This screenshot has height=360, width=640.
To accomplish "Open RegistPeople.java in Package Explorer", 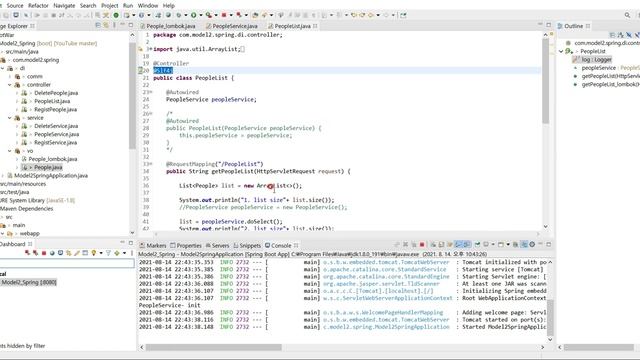I will pos(56,109).
